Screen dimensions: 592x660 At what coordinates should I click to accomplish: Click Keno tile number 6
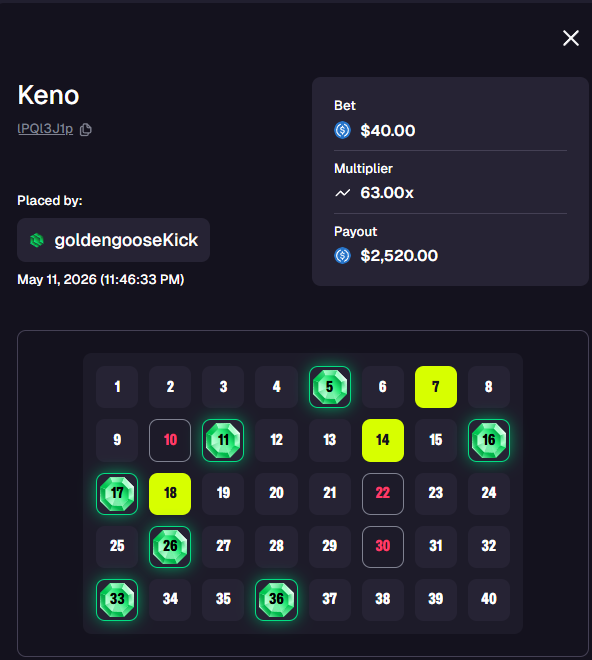tap(383, 387)
